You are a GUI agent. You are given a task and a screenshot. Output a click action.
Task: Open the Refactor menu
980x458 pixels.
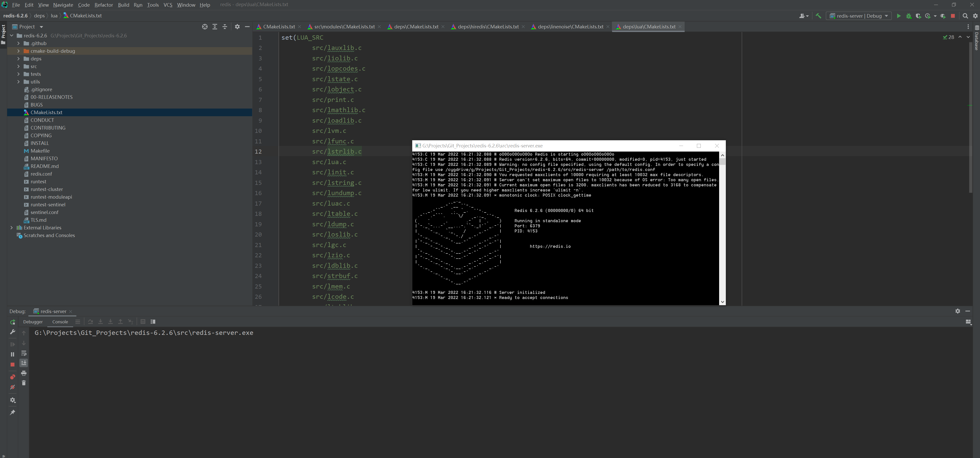click(104, 5)
